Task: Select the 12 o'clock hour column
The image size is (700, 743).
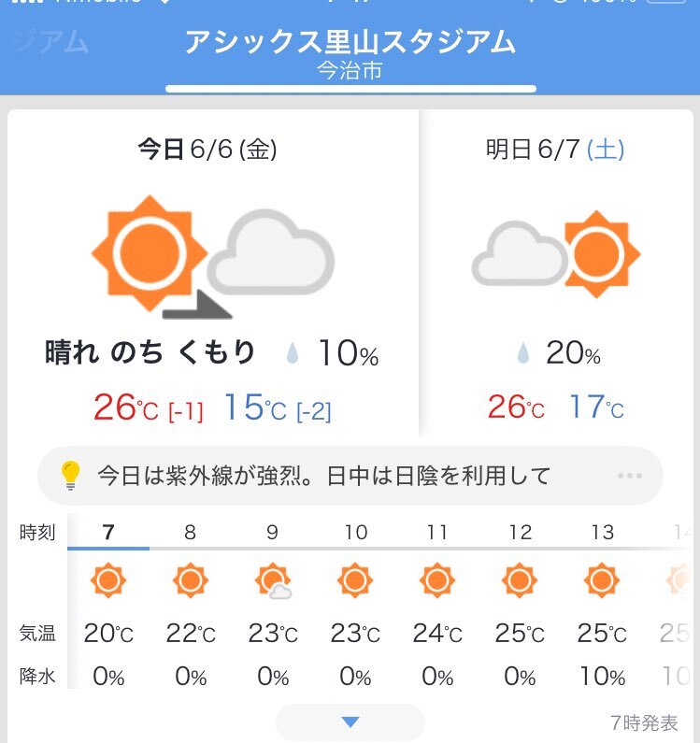Action: click(520, 602)
